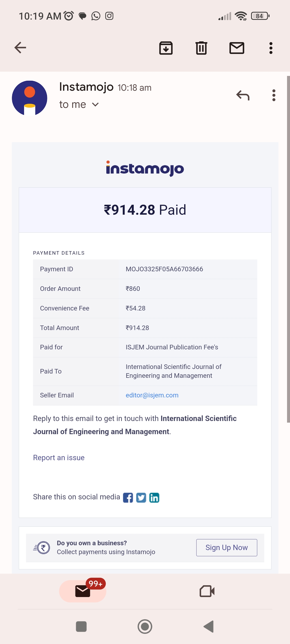290x644 pixels.
Task: Archive this email with the archive icon
Action: click(x=166, y=48)
